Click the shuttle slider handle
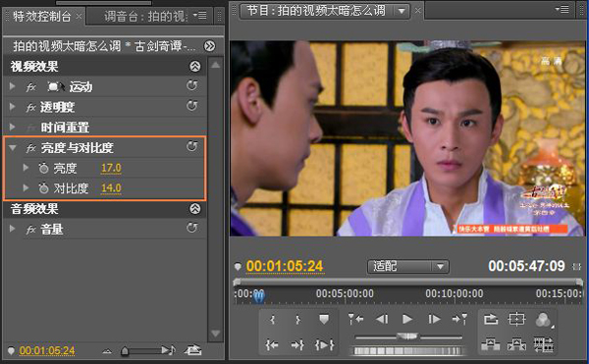 coord(407,337)
